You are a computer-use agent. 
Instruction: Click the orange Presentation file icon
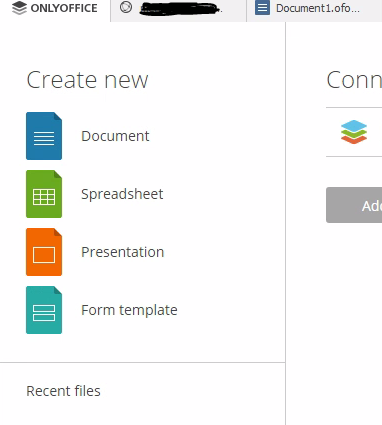click(44, 252)
